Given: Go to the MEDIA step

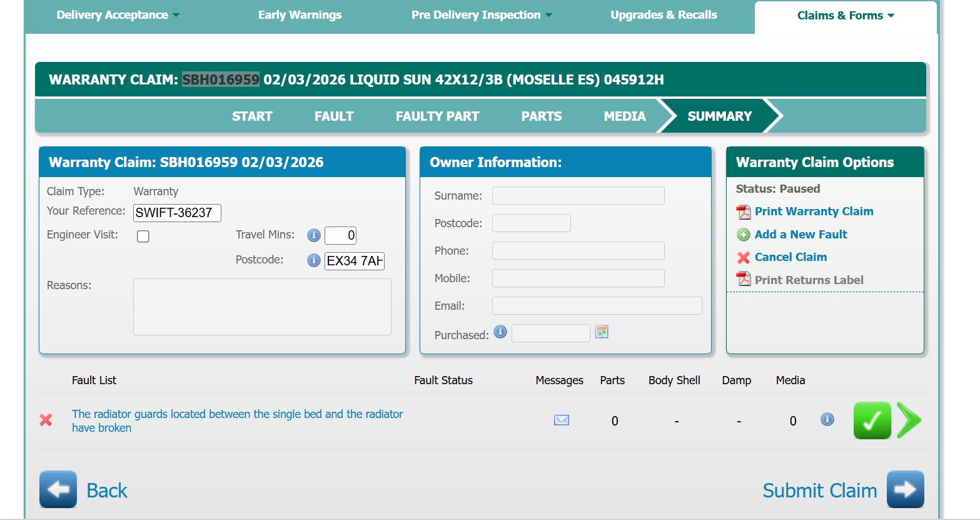Looking at the screenshot, I should (625, 116).
